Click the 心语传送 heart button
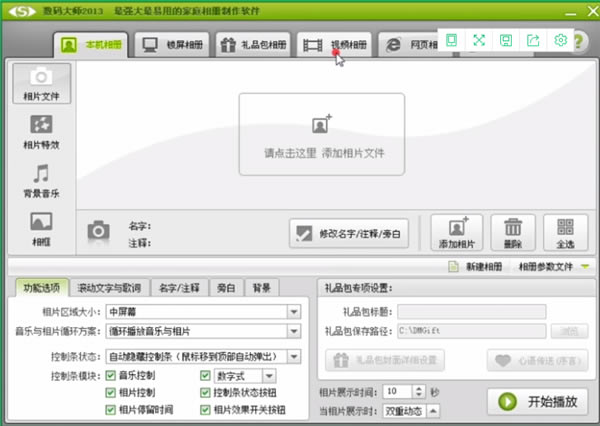The image size is (600, 426). tap(538, 360)
